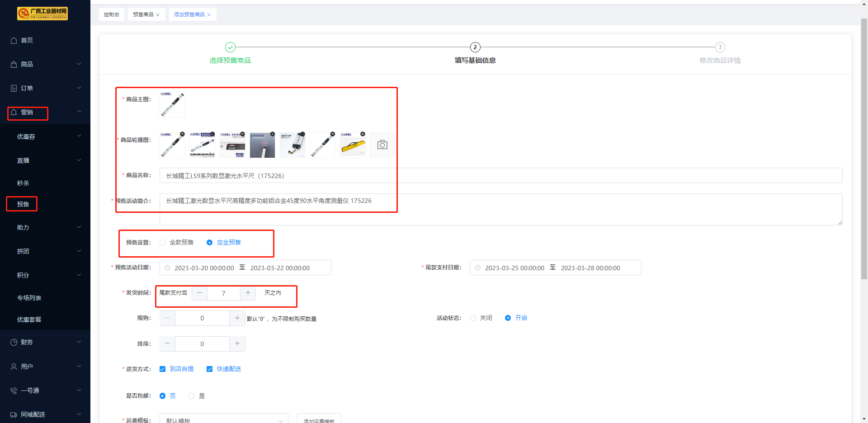Close the 添加预售商品 tab

pyautogui.click(x=209, y=15)
